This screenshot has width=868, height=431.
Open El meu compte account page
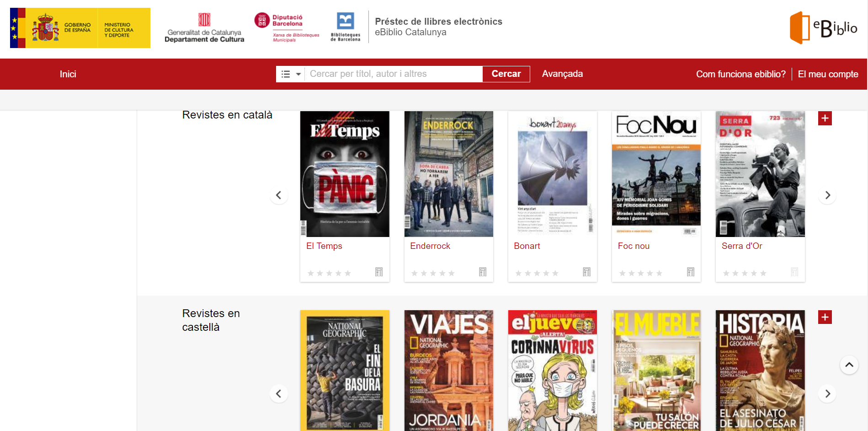[x=828, y=74]
